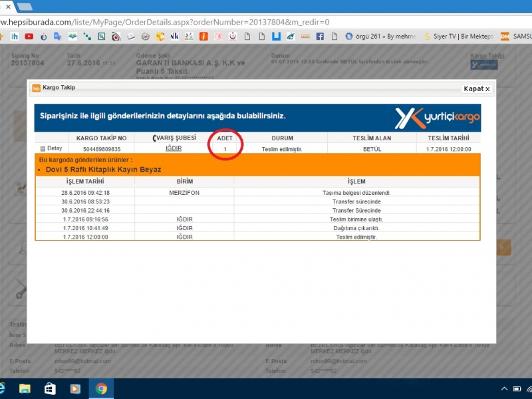532x399 pixels.
Task: Close the Kargo Takip popup with Kapat
Action: click(477, 89)
